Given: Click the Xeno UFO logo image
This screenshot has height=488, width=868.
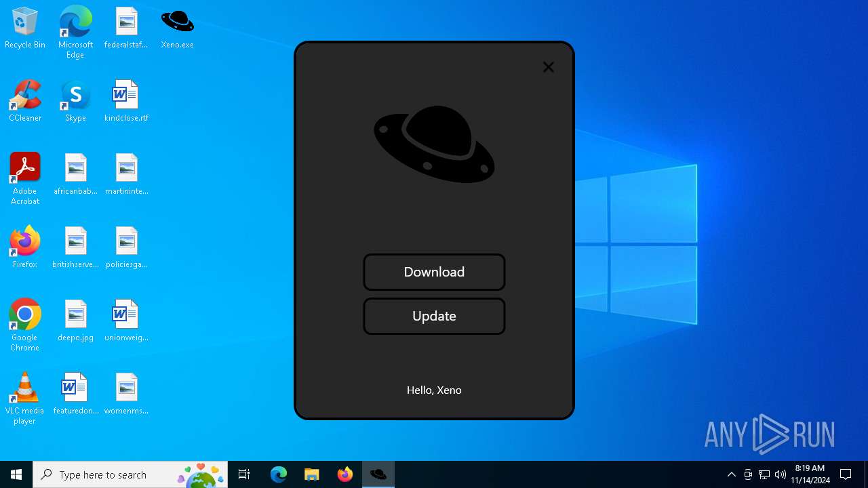Looking at the screenshot, I should pos(434,144).
